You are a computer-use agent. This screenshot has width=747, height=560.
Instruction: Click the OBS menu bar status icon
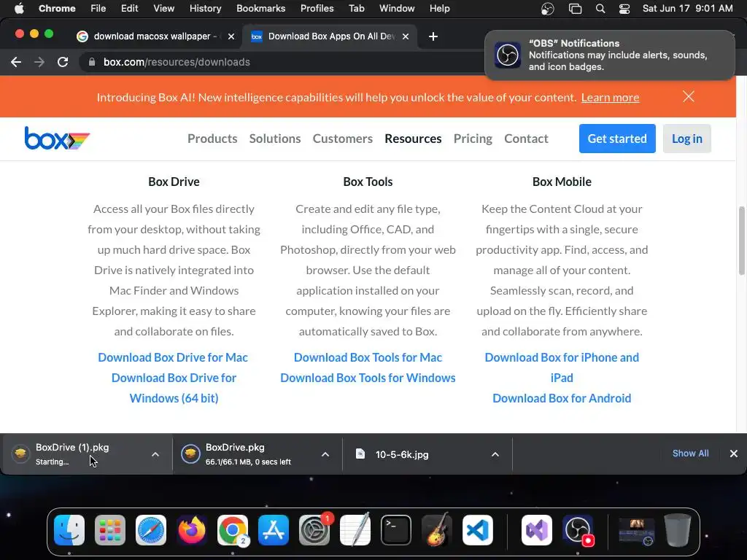[548, 9]
